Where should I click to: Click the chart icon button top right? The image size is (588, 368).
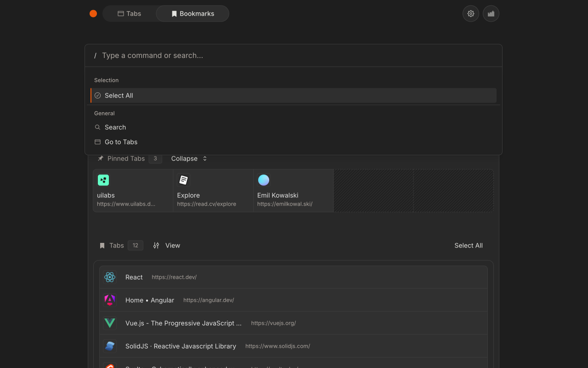coord(491,14)
